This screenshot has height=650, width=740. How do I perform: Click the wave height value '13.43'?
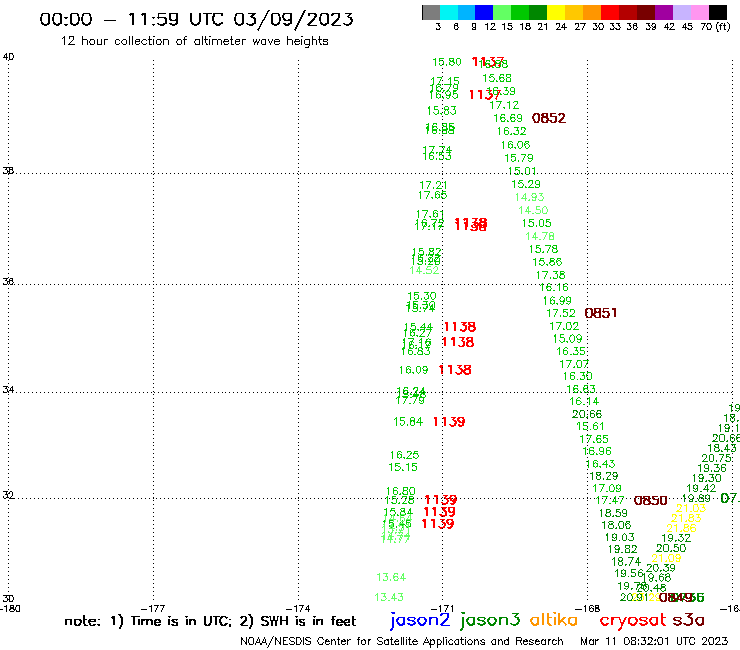389,597
